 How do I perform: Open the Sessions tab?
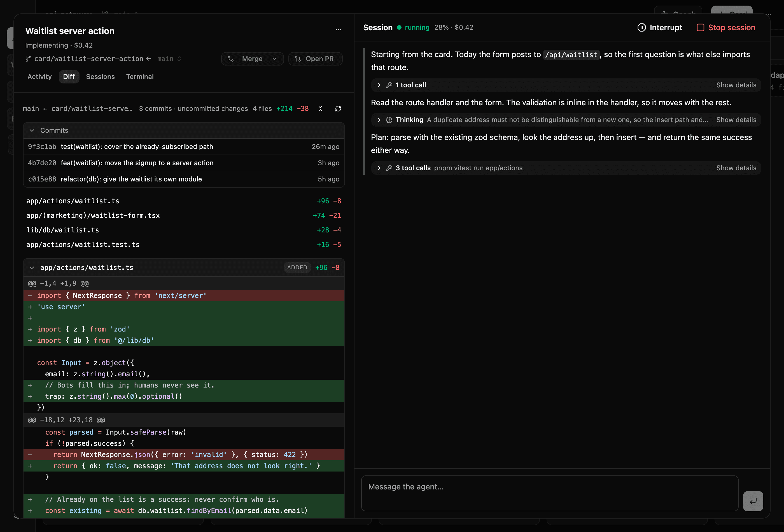[100, 77]
